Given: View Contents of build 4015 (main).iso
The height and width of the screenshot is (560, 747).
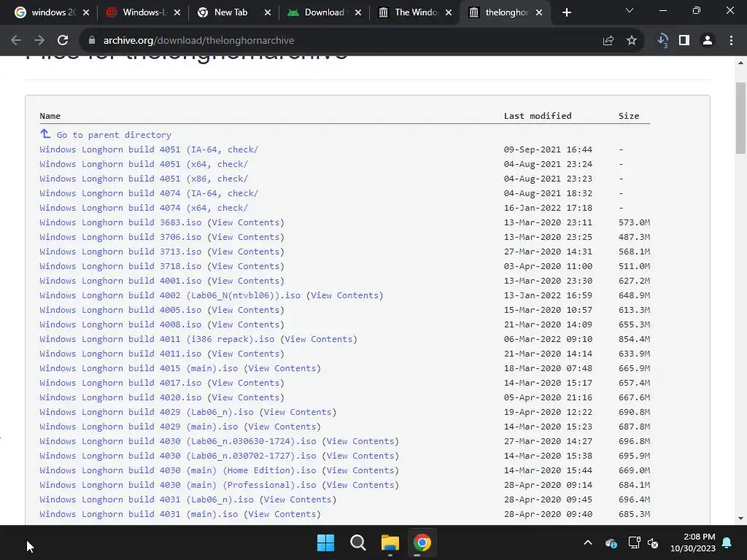Looking at the screenshot, I should (282, 368).
